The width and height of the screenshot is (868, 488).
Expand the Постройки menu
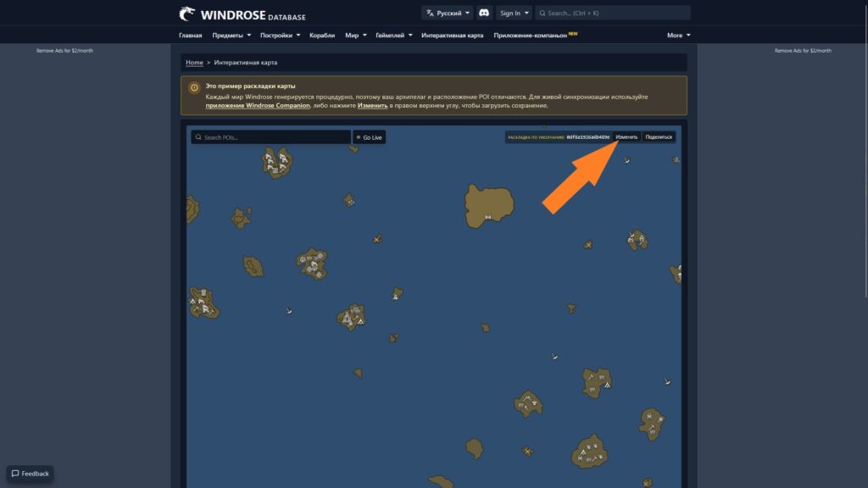280,35
